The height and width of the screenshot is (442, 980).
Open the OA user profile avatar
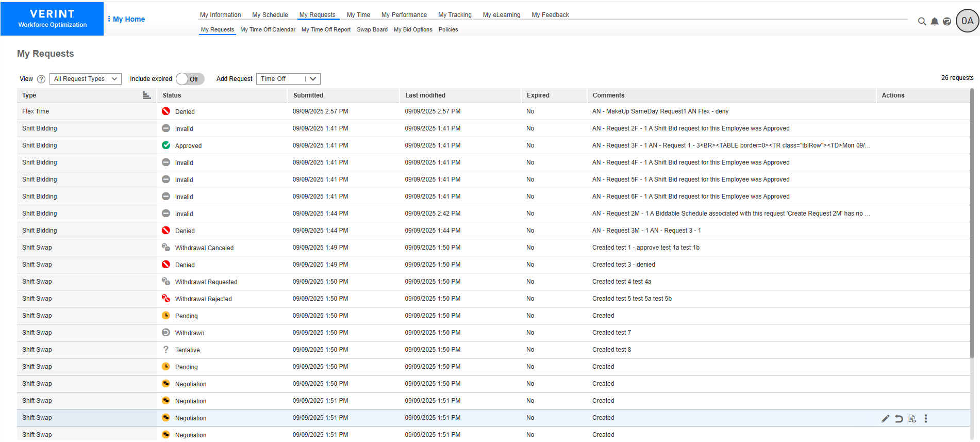click(x=967, y=21)
